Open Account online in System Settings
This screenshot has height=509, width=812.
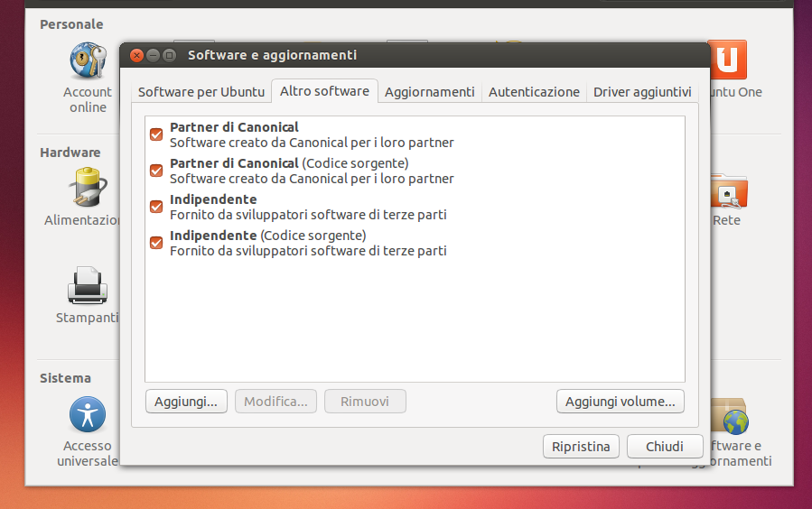tap(88, 78)
